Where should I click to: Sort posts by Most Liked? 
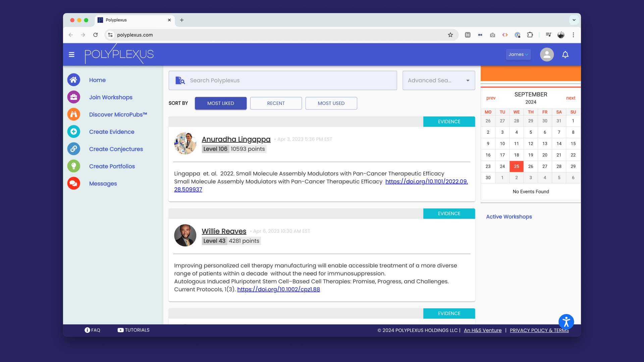pyautogui.click(x=220, y=103)
